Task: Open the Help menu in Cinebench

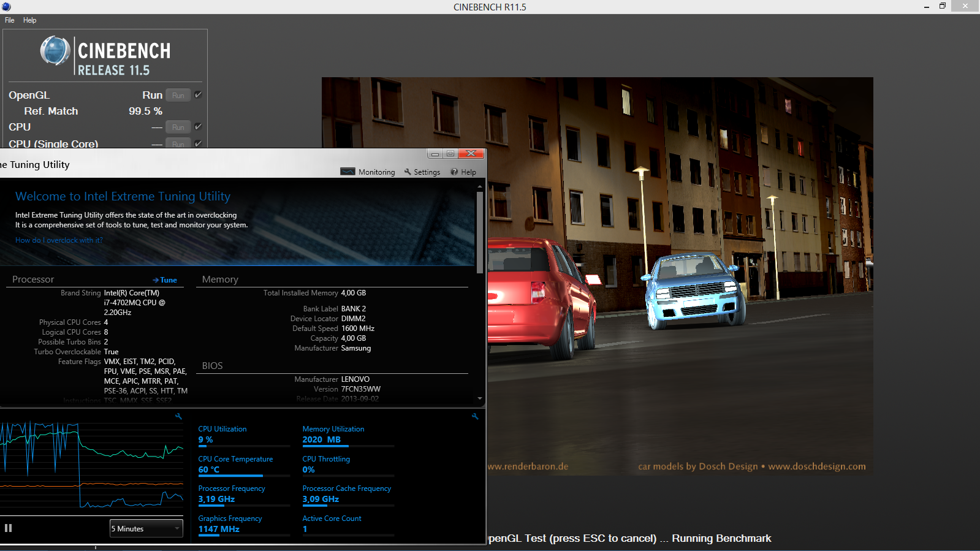Action: pyautogui.click(x=29, y=20)
